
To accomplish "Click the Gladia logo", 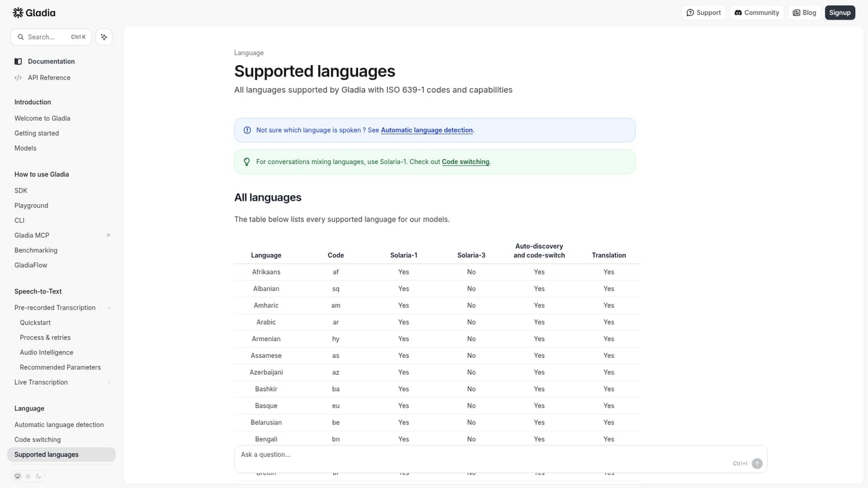I will pyautogui.click(x=34, y=12).
